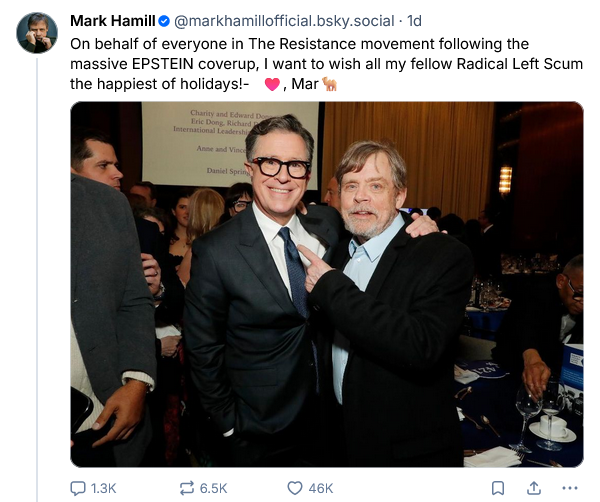Click the blue verified badge
This screenshot has height=502, width=600.
(164, 21)
